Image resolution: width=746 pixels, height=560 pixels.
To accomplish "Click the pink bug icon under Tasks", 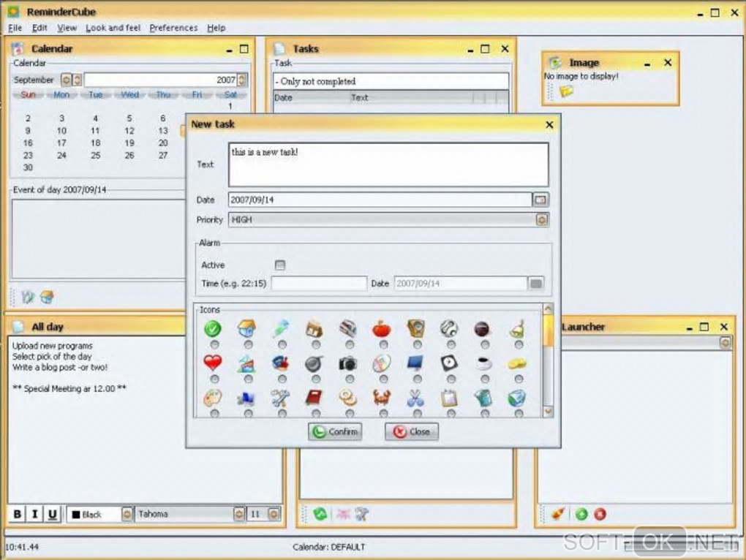I will click(x=343, y=513).
